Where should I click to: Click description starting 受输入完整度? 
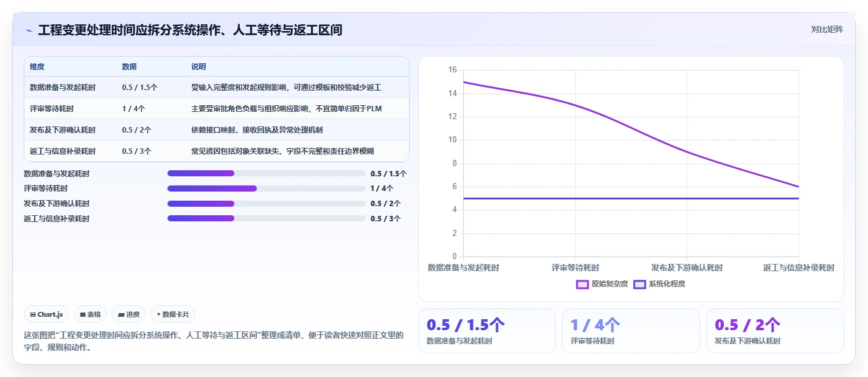point(286,87)
